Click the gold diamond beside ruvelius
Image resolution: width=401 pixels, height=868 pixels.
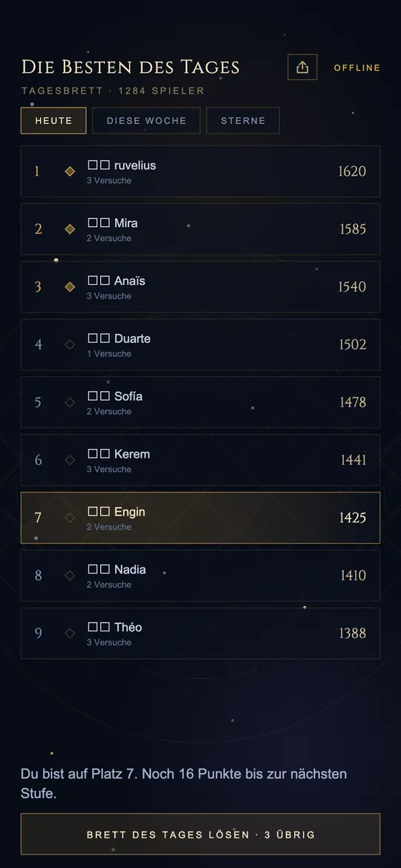click(70, 171)
